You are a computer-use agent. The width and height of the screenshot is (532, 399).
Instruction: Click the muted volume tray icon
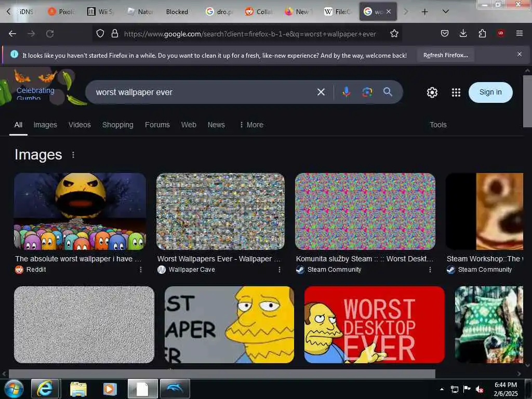[479, 389]
